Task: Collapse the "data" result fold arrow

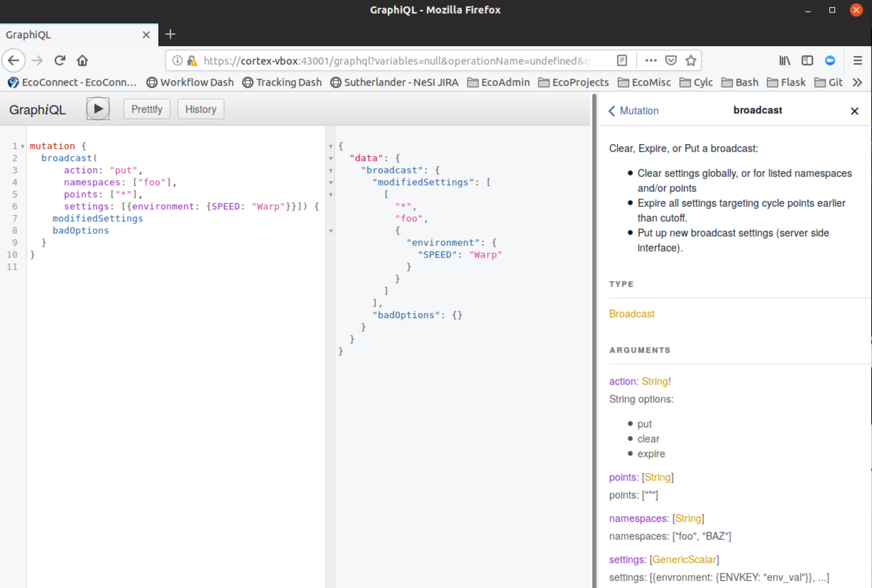Action: (x=331, y=158)
